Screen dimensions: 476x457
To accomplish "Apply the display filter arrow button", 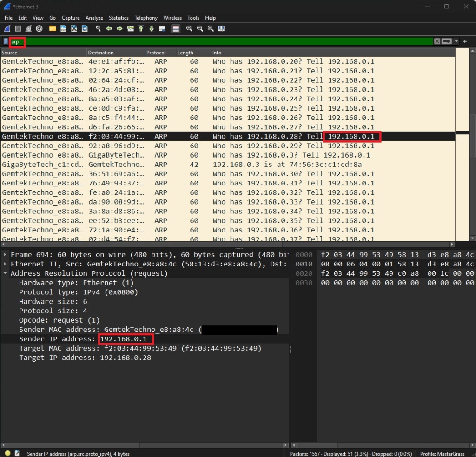I will click(447, 41).
